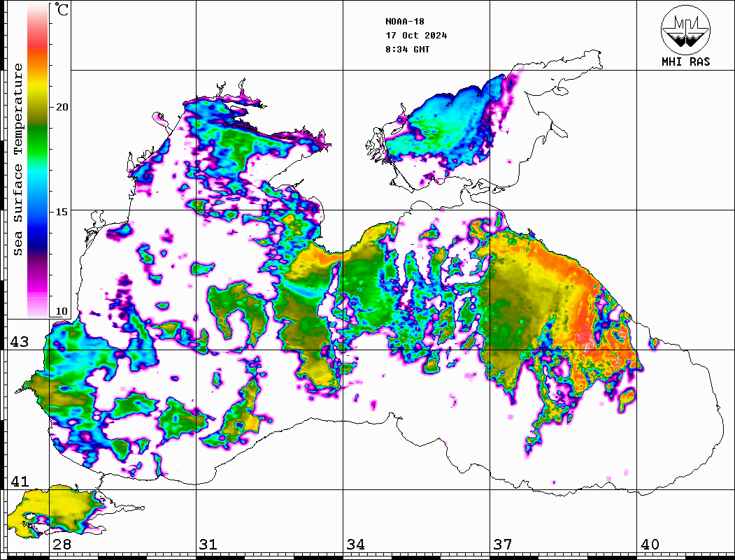The image size is (735, 560).
Task: Click longitude label 37
Action: coord(503,545)
